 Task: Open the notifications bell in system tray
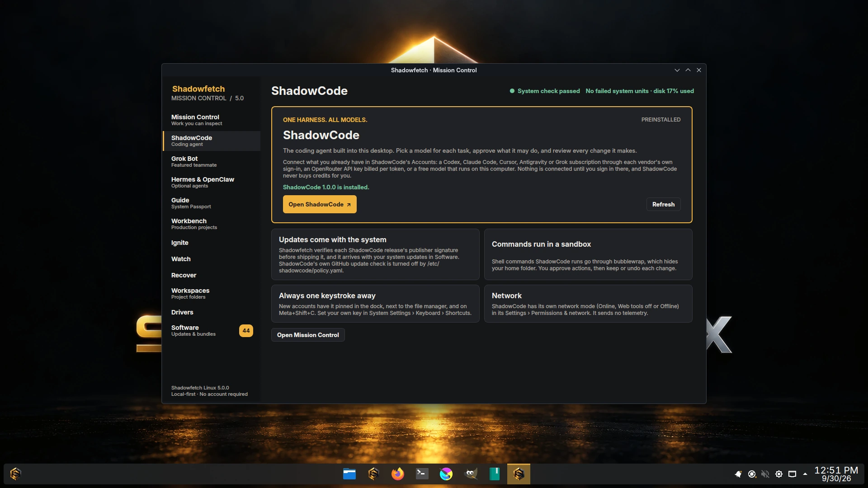pos(738,474)
